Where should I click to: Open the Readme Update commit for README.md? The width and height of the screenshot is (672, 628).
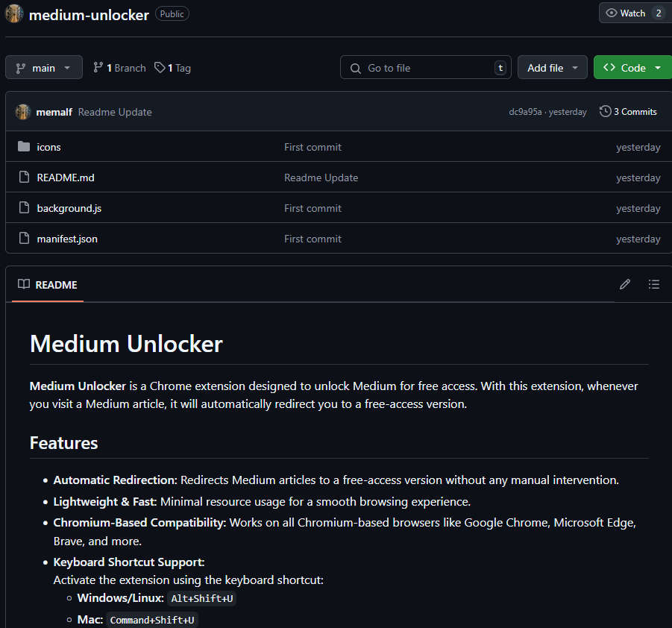click(x=321, y=178)
